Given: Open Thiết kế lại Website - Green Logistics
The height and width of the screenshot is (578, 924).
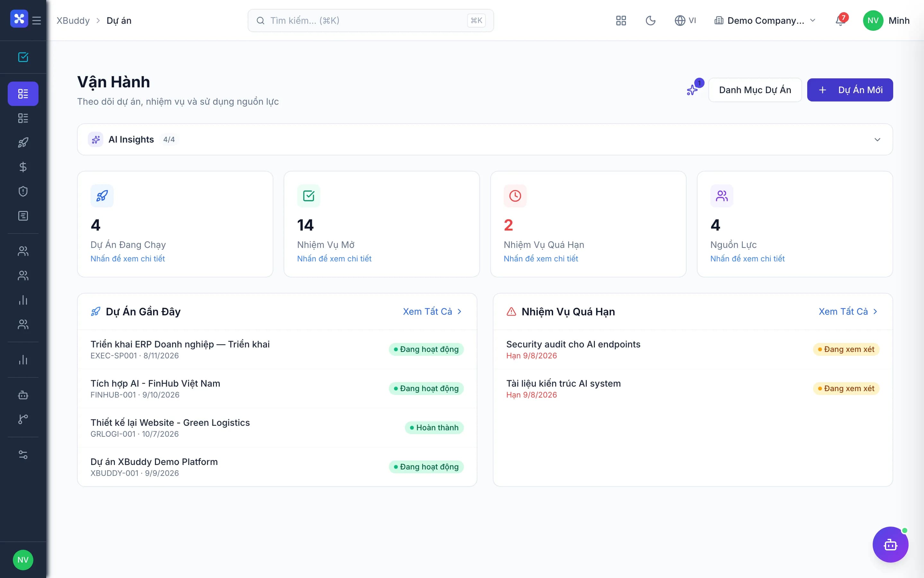Looking at the screenshot, I should click(x=277, y=428).
